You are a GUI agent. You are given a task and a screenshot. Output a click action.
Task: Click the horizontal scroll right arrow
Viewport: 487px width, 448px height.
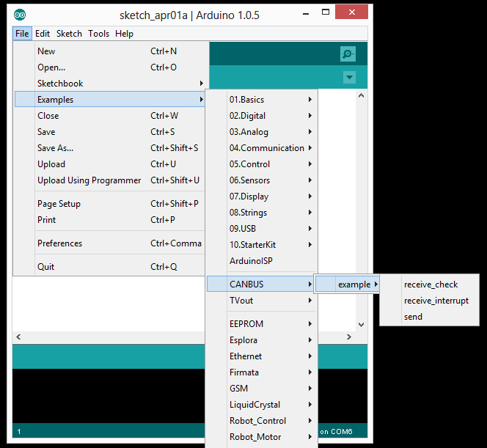[x=349, y=337]
